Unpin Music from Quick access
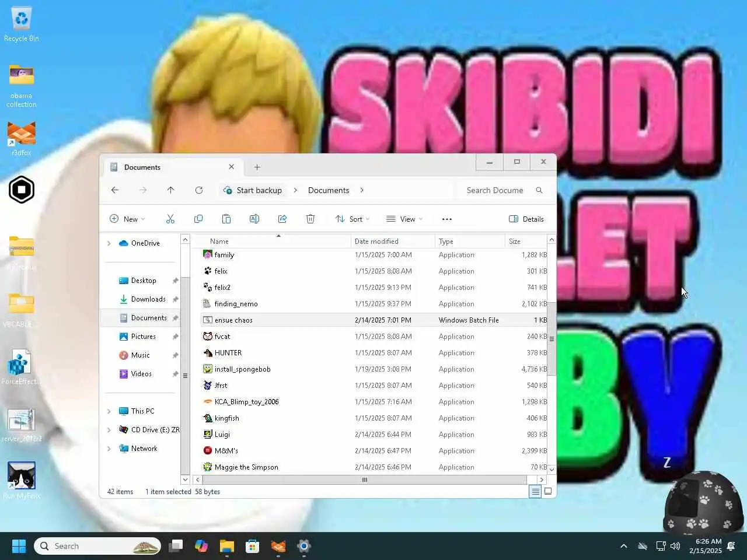The image size is (747, 560). tap(175, 355)
